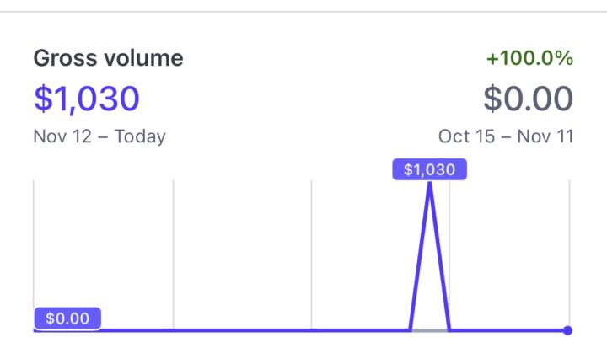This screenshot has height=364, width=607.
Task: Select the Nov 12 – Today date range
Action: [99, 136]
